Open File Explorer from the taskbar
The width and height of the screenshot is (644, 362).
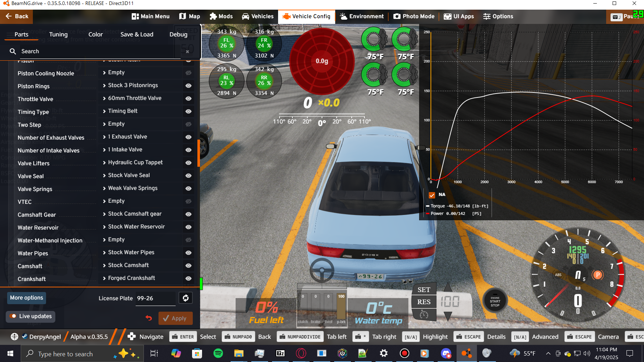[239, 353]
